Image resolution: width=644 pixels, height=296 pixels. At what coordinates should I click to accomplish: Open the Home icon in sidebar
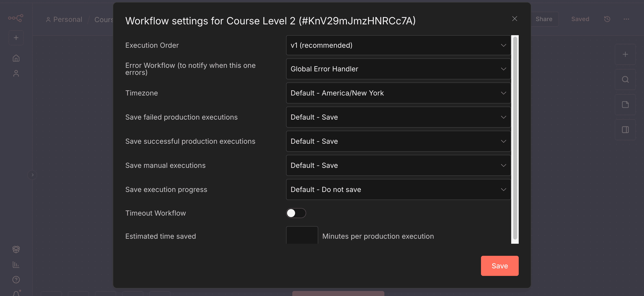click(16, 58)
